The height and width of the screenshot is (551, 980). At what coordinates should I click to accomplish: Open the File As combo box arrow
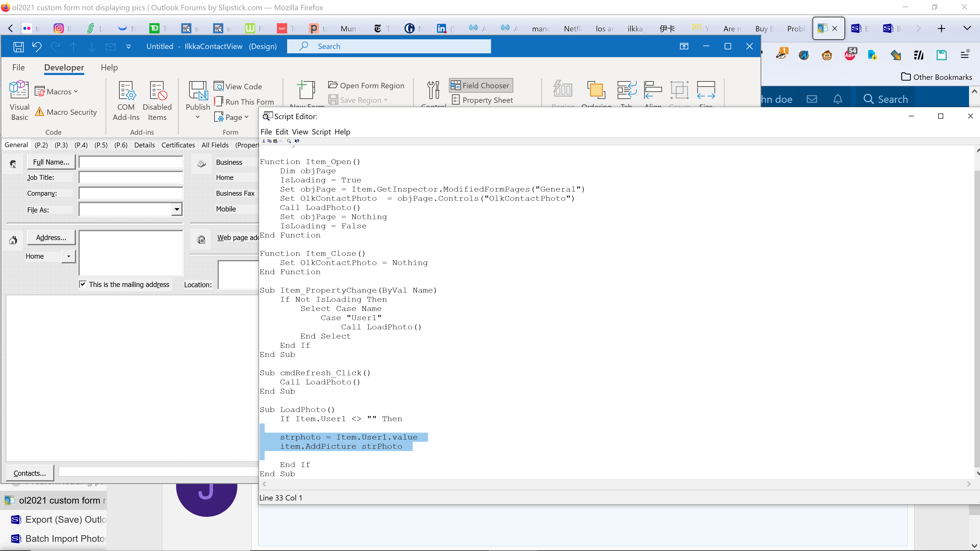[177, 209]
